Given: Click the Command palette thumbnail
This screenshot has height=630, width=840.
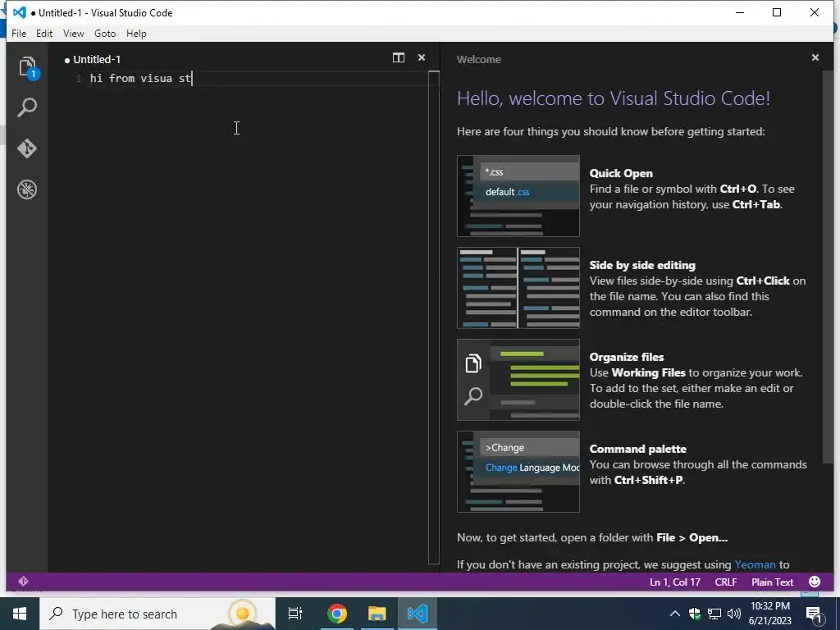Looking at the screenshot, I should click(518, 472).
